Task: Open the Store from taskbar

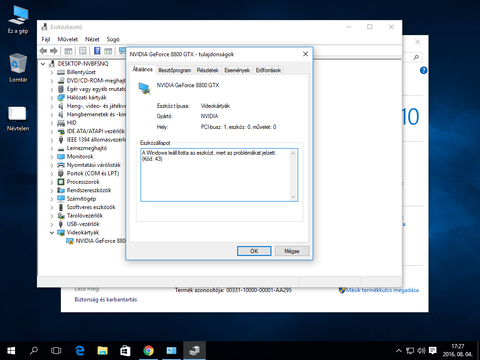Action: point(125,351)
